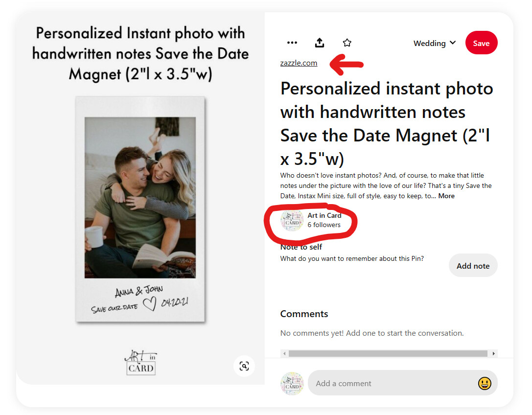Click the star favorite icon
The image size is (532, 415).
(347, 43)
